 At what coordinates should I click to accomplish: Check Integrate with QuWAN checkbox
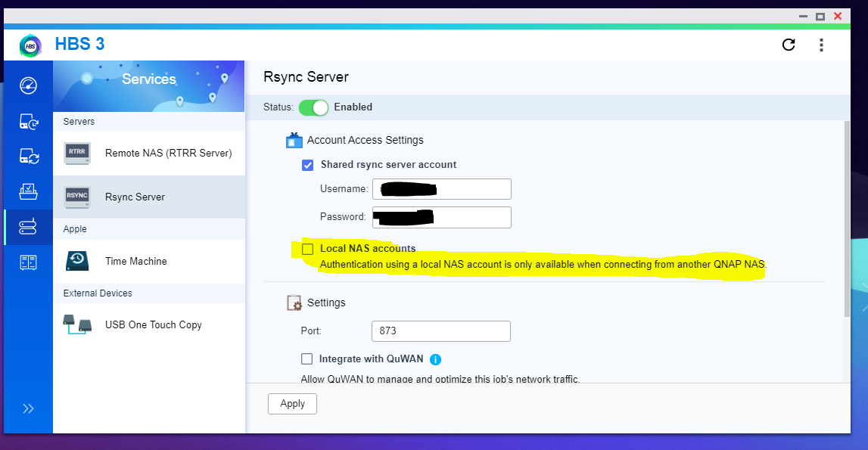click(307, 359)
